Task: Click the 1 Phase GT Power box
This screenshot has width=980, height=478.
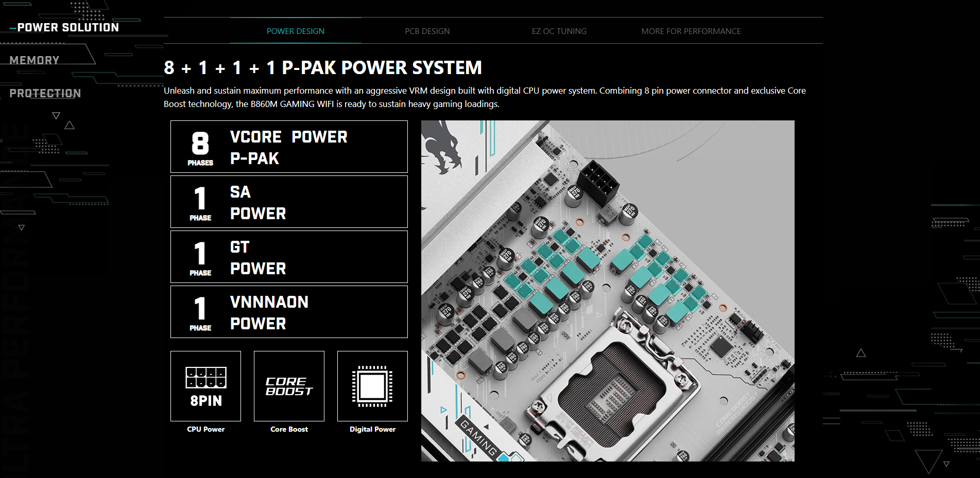Action: tap(289, 257)
